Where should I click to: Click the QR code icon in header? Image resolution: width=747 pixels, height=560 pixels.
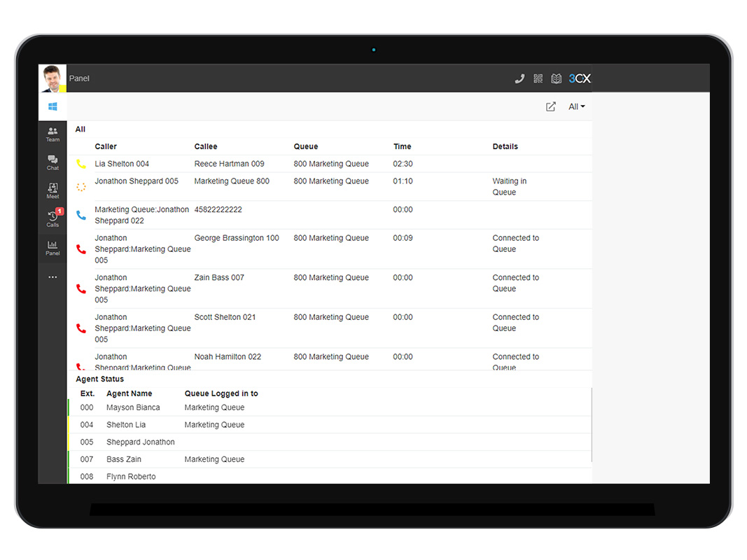point(538,78)
